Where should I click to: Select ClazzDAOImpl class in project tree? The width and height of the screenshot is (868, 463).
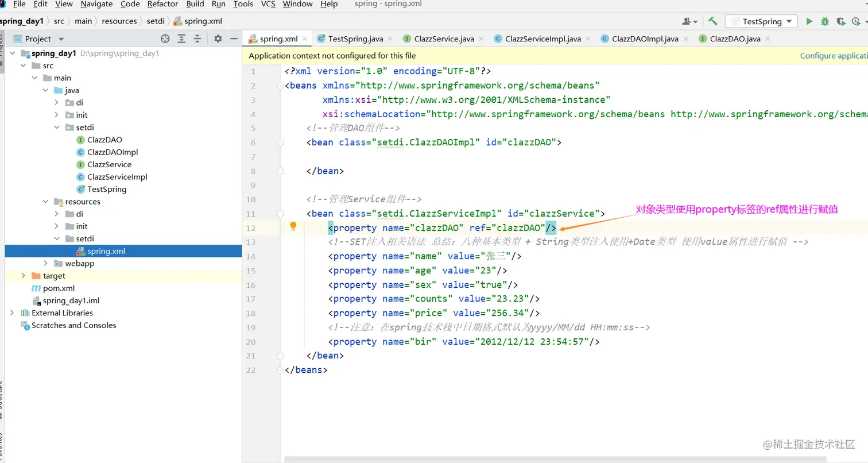pos(113,152)
